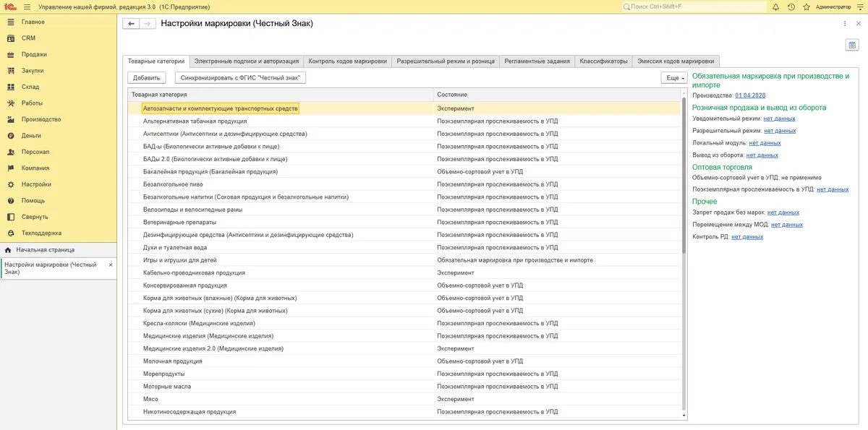
Task: Expand the Еще dropdown button
Action: [x=673, y=77]
